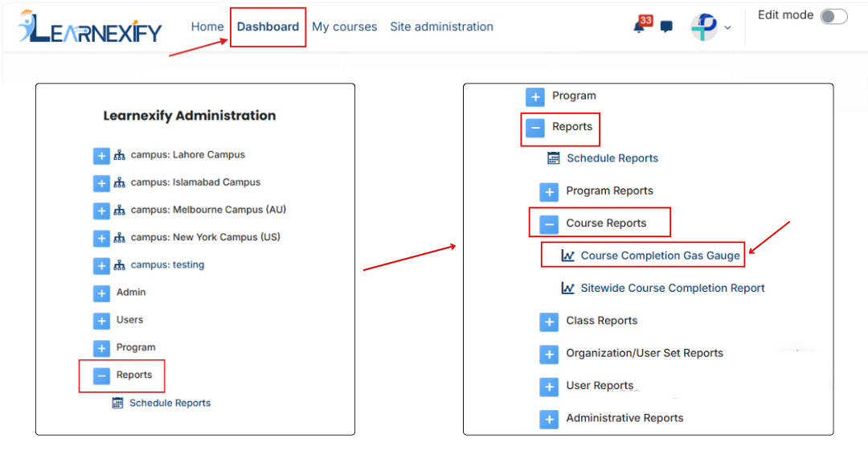Click the campus: Lahore Campus text
The image size is (868, 455).
(x=187, y=154)
